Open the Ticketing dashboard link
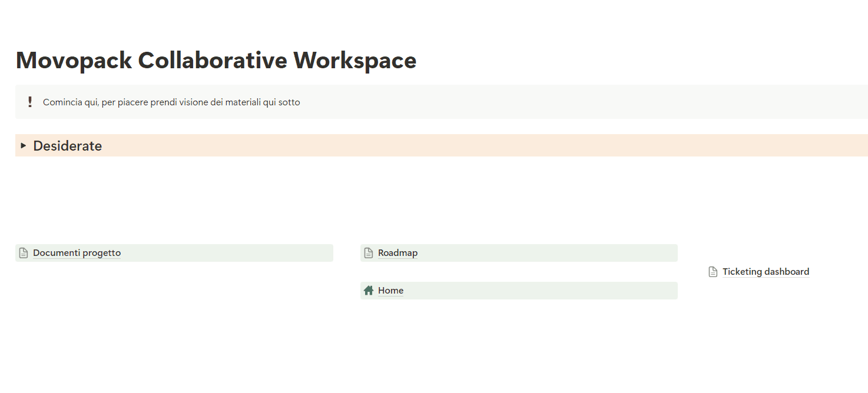 pos(766,271)
